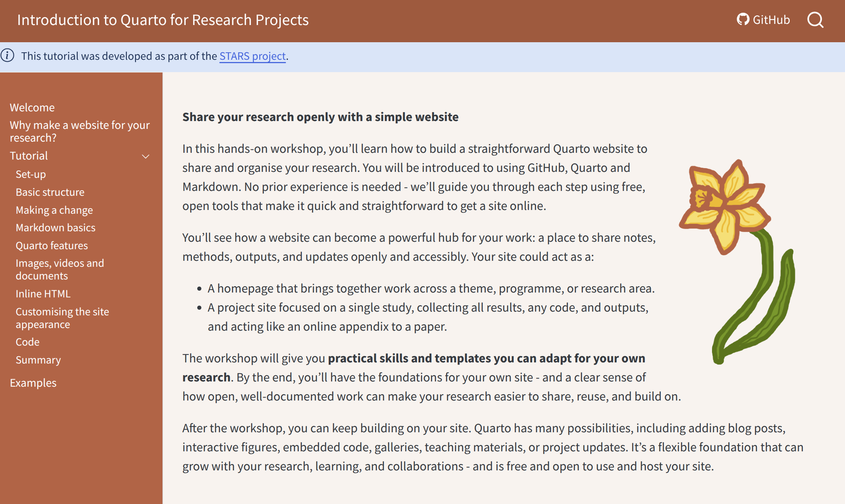
Task: Go to the Welcome page
Action: point(32,108)
